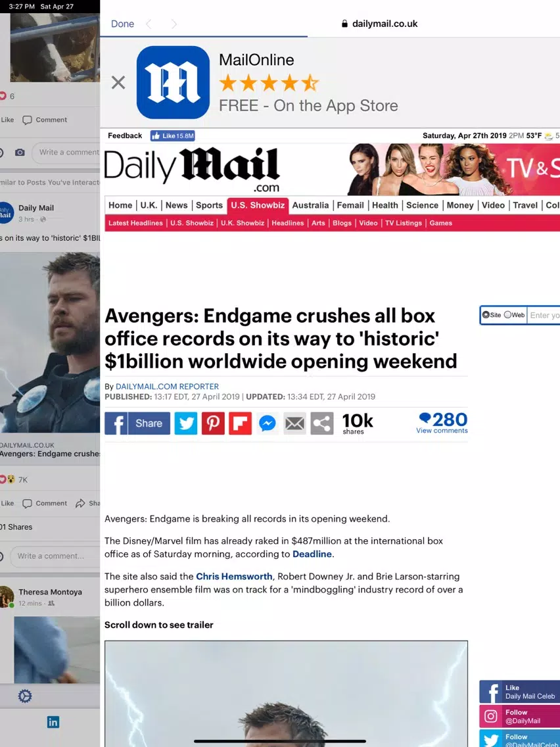
Task: Open the U.S. Showbiz tab
Action: [258, 205]
